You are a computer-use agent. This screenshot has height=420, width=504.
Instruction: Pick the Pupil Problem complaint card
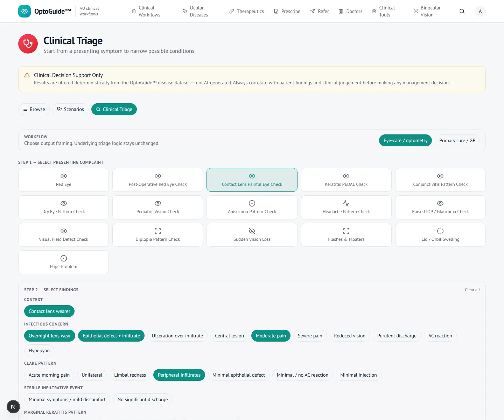tap(63, 262)
